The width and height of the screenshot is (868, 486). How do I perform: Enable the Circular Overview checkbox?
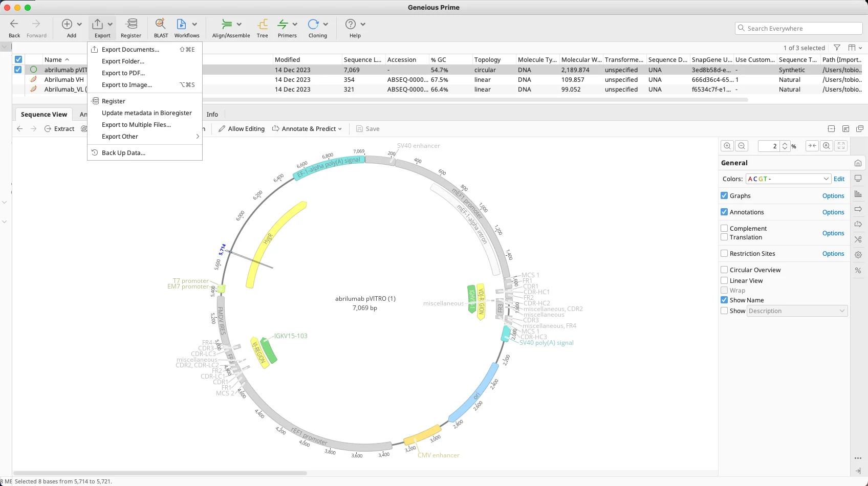(x=724, y=270)
